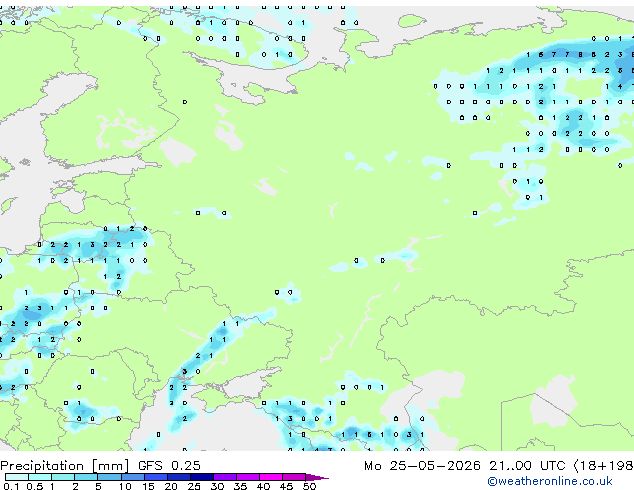Click the 2 to 5 mm legend swatch
The width and height of the screenshot is (634, 490).
pos(86,477)
